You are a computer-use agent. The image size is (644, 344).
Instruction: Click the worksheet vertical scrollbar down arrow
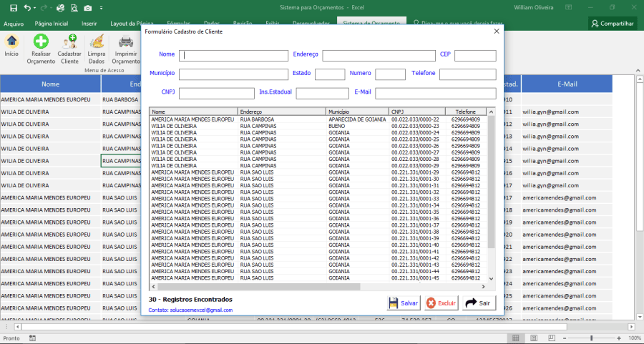(x=639, y=317)
